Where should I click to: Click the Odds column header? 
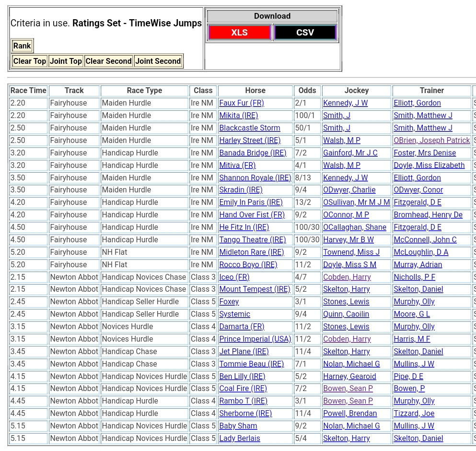307,91
